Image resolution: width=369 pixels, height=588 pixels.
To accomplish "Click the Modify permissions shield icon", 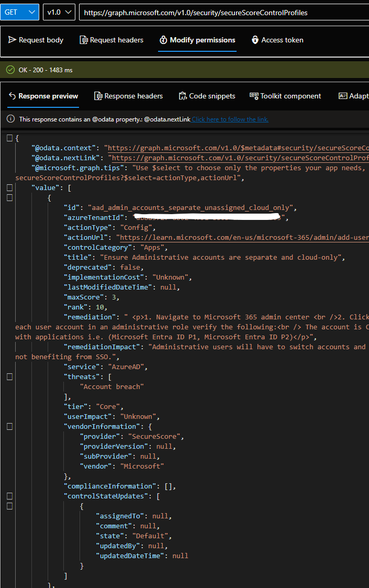I will [163, 40].
